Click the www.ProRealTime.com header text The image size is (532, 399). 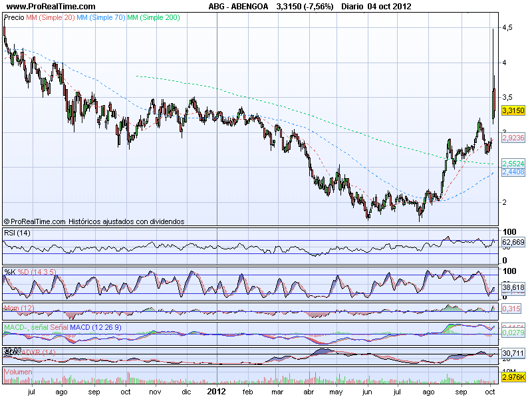click(51, 7)
